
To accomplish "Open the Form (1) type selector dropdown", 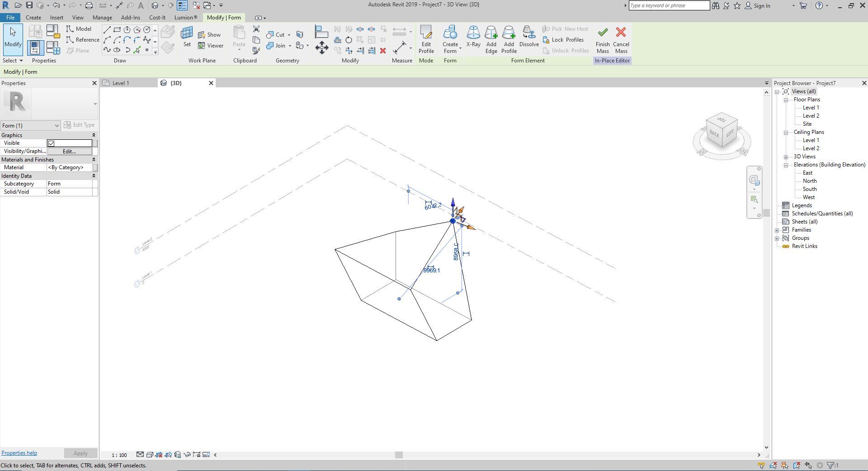I will coord(30,125).
